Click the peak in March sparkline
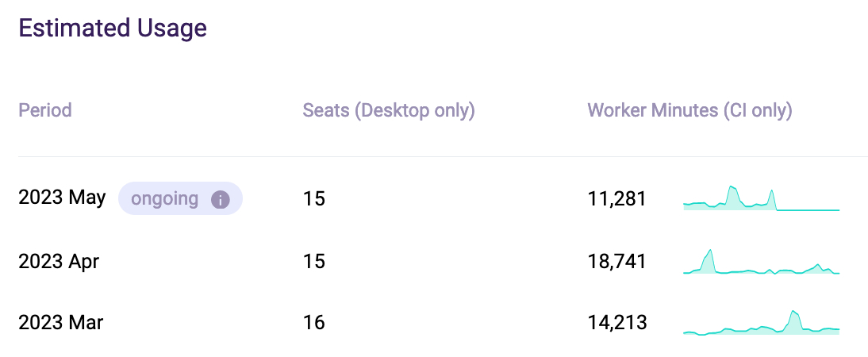The height and width of the screenshot is (357, 868). pyautogui.click(x=793, y=313)
